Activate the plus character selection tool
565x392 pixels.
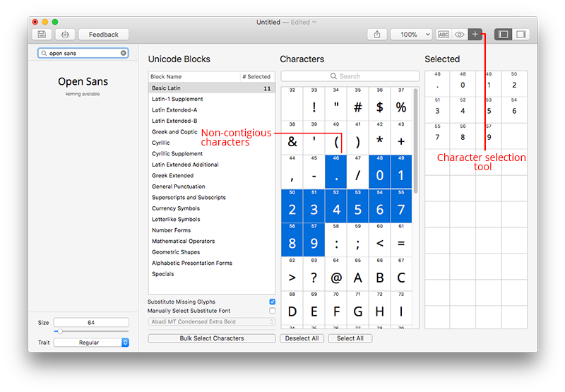point(475,35)
